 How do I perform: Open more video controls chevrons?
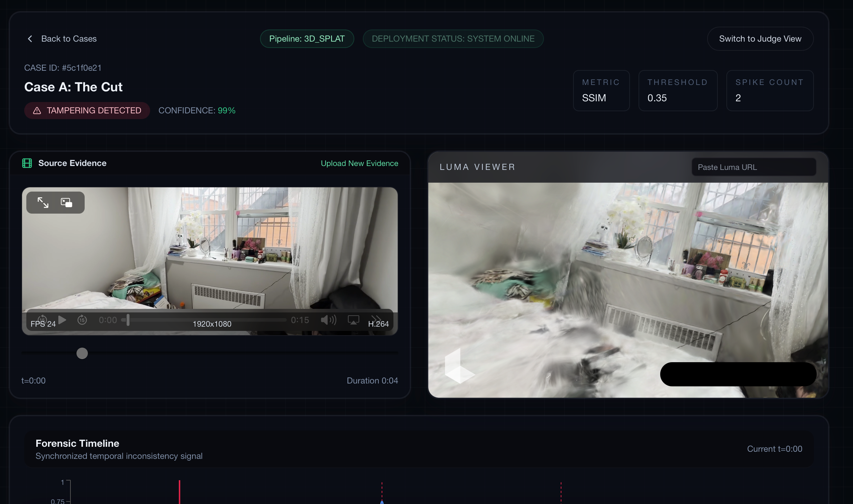376,317
